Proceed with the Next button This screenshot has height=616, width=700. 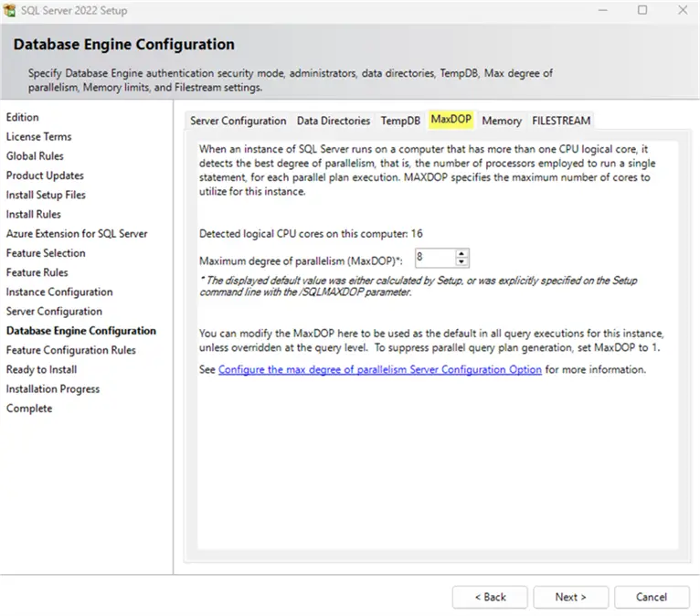click(570, 597)
